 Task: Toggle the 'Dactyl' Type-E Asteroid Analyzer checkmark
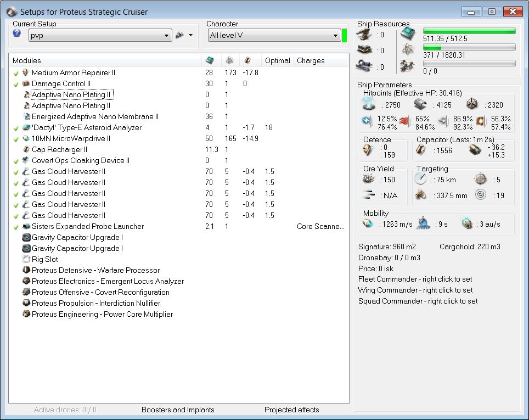click(16, 128)
